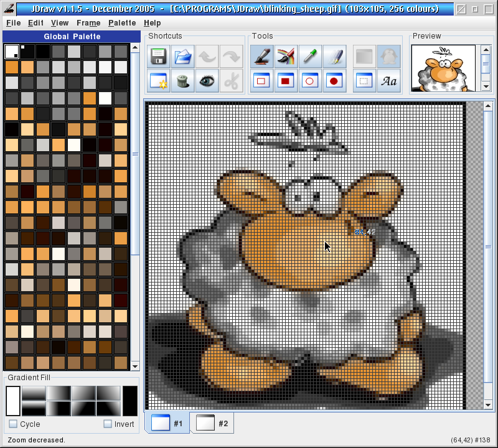Open a file using the folder shortcut

coord(182,57)
